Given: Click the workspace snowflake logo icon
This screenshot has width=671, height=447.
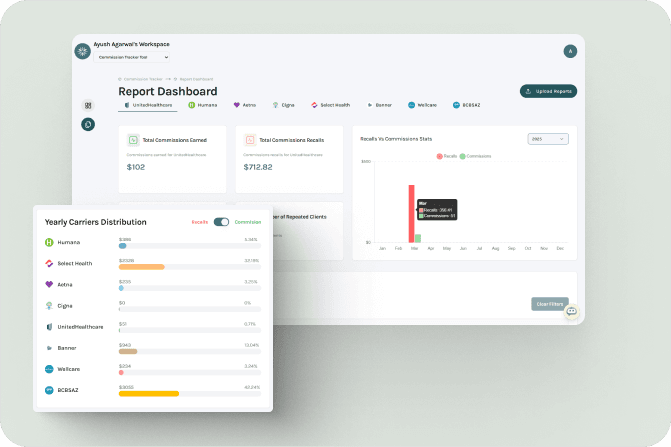Looking at the screenshot, I should pyautogui.click(x=83, y=51).
